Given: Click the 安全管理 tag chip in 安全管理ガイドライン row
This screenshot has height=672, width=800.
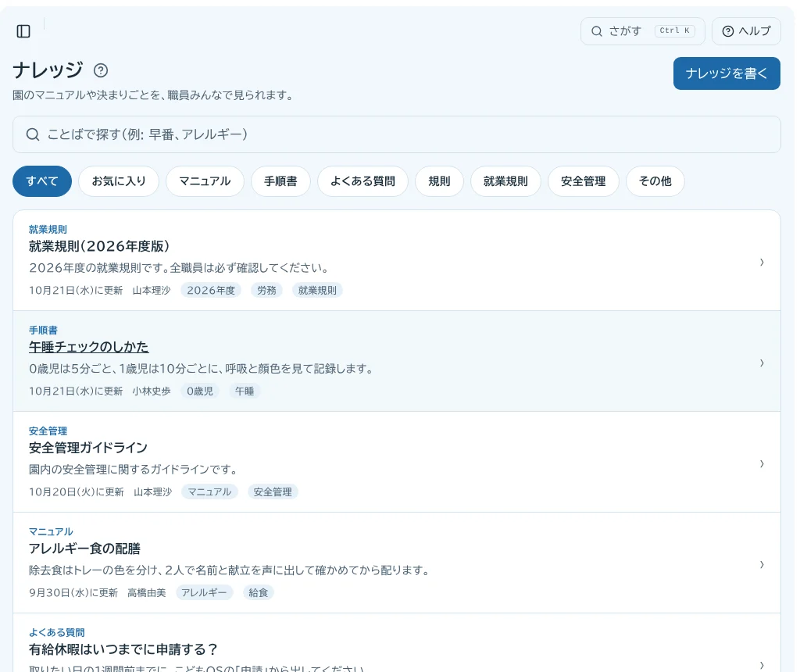Looking at the screenshot, I should click(273, 491).
